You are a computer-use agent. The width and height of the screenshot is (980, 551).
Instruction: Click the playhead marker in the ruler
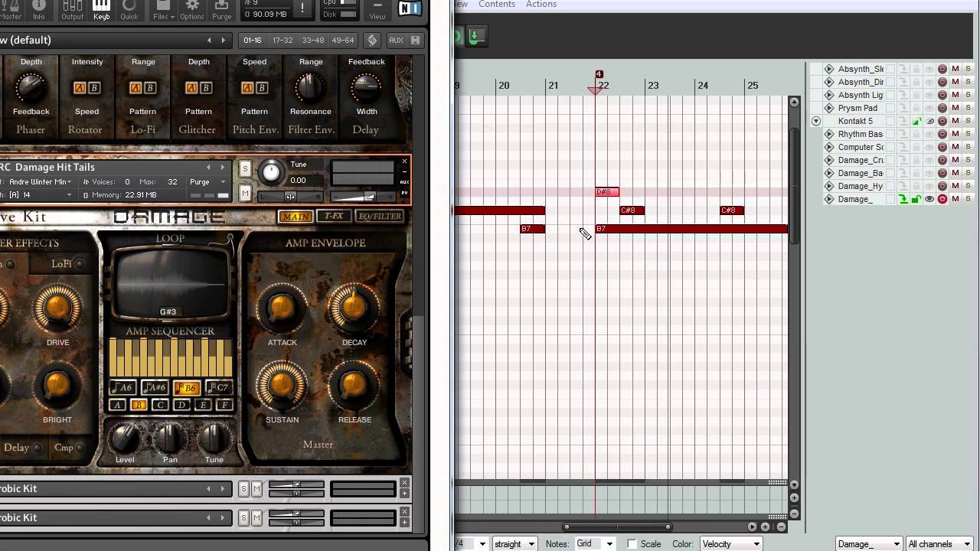click(596, 90)
